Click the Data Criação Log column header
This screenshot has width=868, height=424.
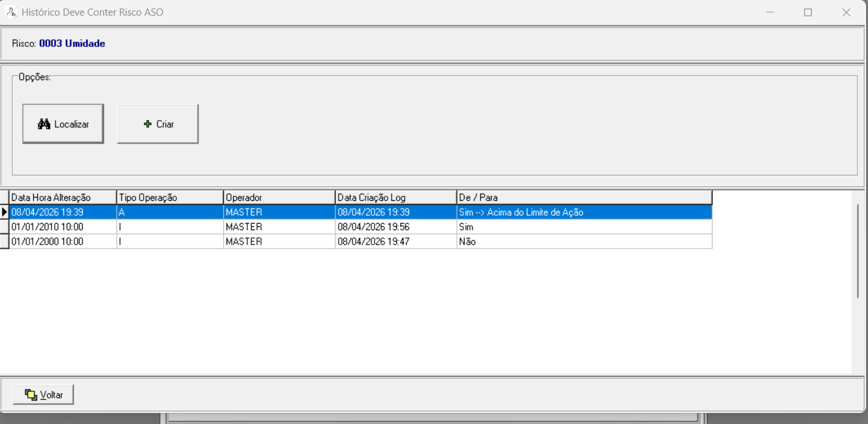coord(395,198)
